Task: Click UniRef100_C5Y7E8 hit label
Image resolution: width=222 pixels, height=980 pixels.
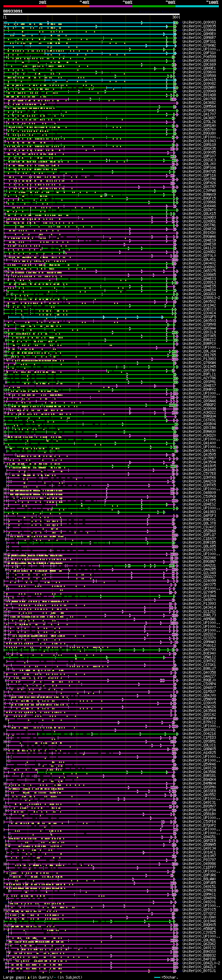Action: 199,473
